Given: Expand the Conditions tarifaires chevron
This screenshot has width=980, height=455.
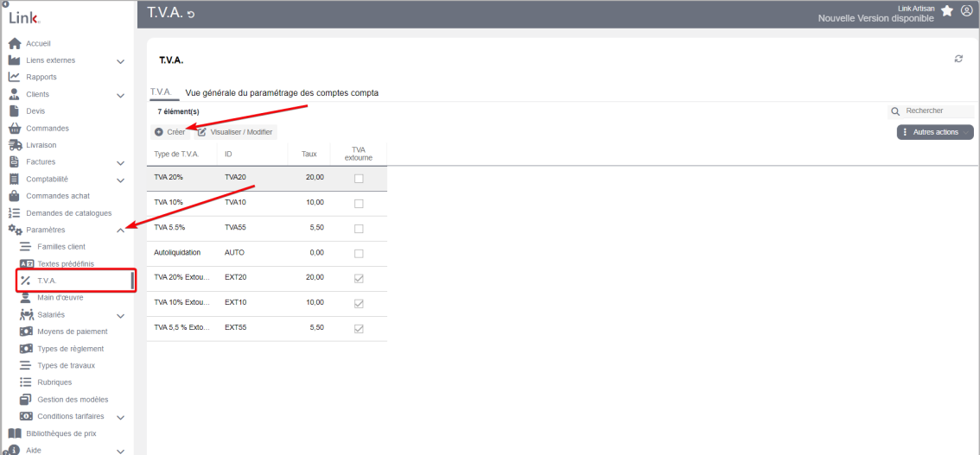Looking at the screenshot, I should (x=121, y=417).
